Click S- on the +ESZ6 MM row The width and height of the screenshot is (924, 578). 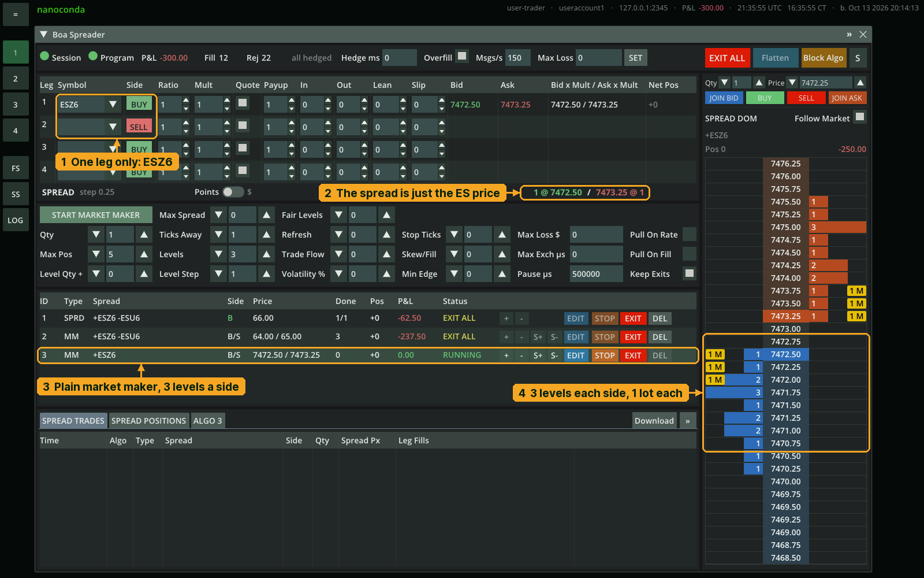tap(554, 355)
